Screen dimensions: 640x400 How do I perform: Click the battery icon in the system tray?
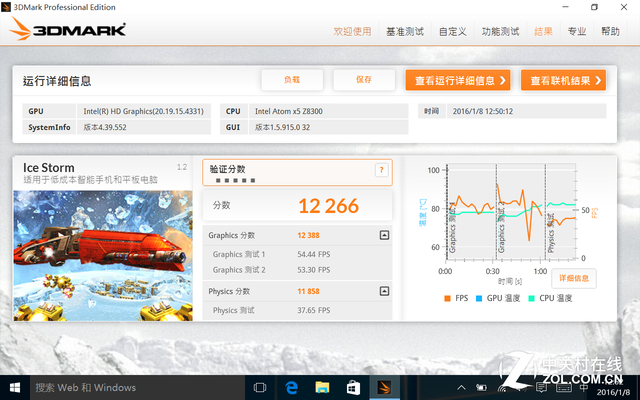click(x=482, y=387)
